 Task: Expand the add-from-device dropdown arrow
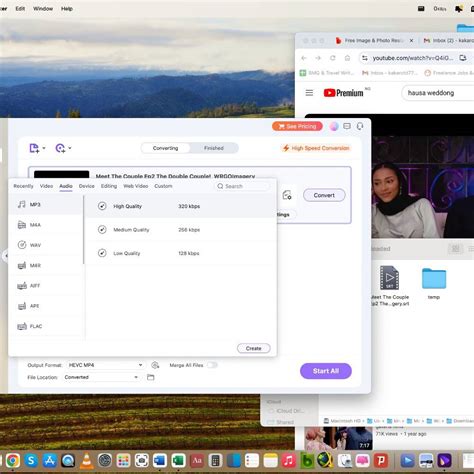click(70, 148)
